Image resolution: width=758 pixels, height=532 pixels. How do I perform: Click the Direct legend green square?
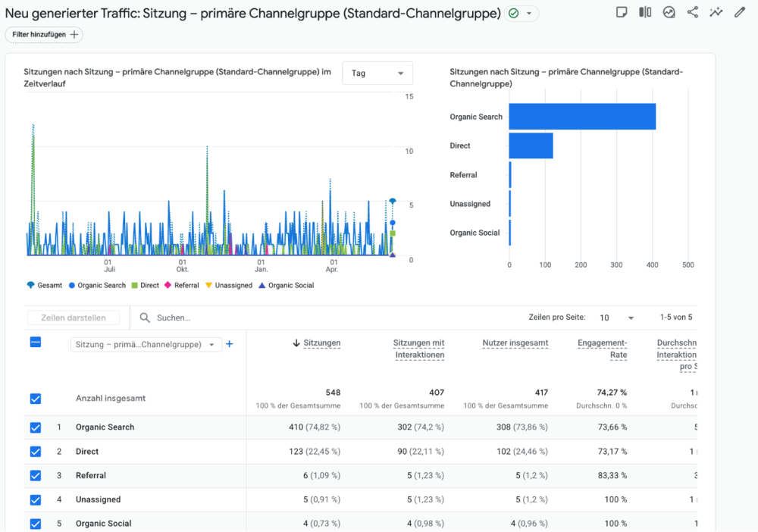(135, 286)
